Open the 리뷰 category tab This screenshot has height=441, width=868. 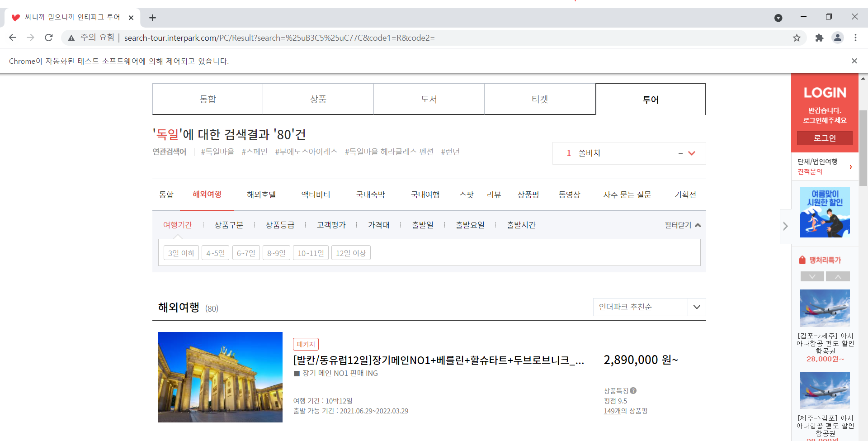point(494,195)
